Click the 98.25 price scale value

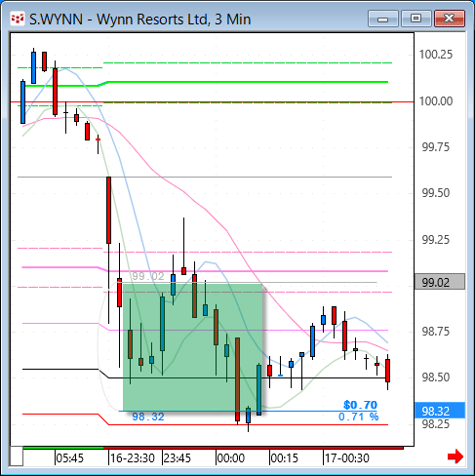tap(435, 424)
